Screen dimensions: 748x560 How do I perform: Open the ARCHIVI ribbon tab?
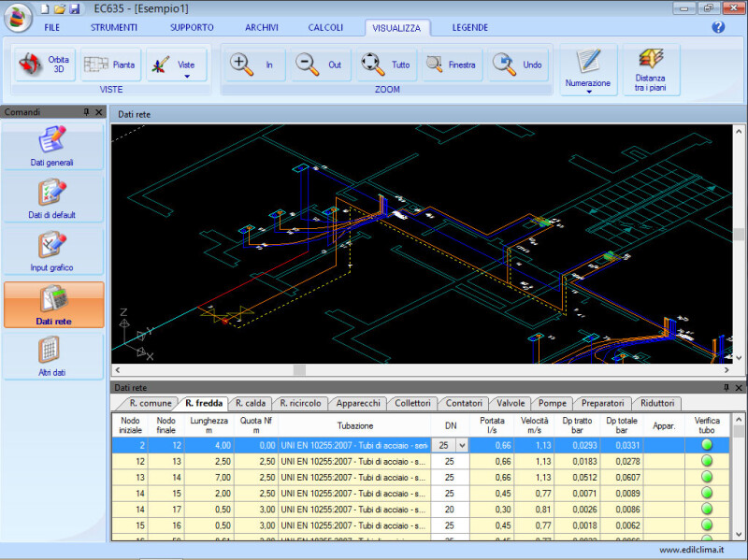(x=262, y=28)
